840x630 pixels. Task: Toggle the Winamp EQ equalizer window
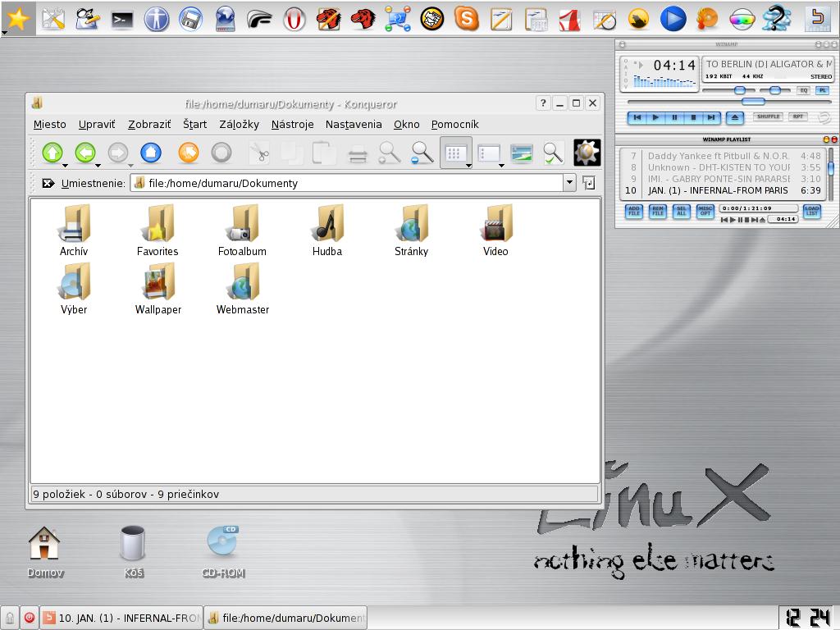coord(804,90)
